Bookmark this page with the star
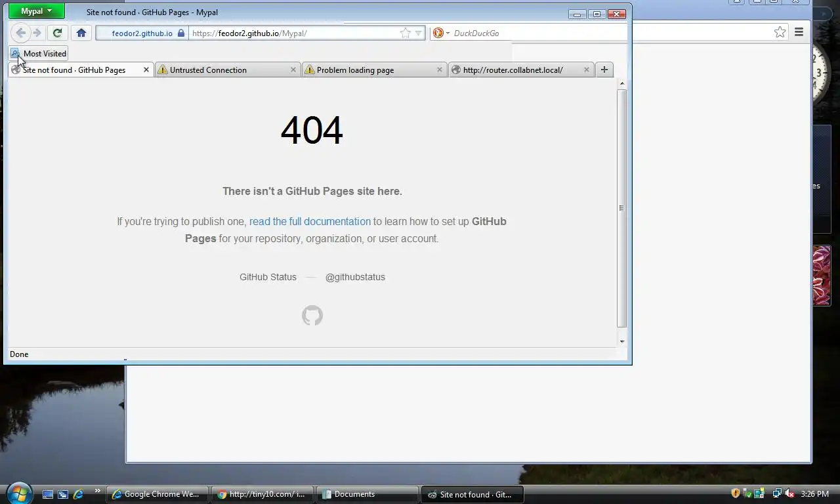This screenshot has height=504, width=840. (405, 33)
